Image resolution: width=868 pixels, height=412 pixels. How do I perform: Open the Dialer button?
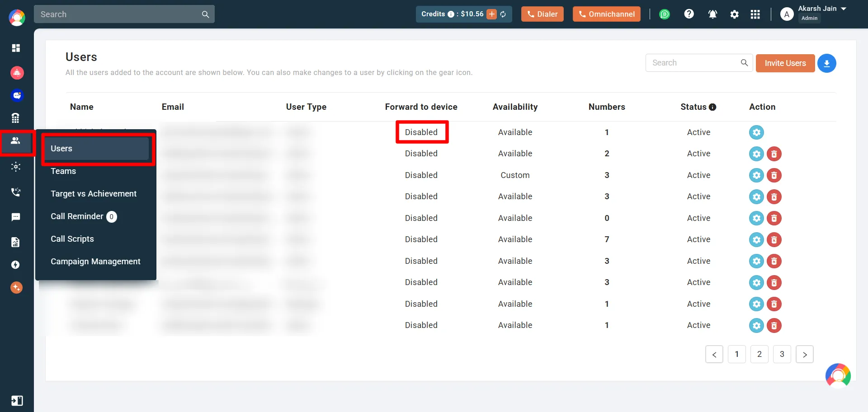point(542,14)
